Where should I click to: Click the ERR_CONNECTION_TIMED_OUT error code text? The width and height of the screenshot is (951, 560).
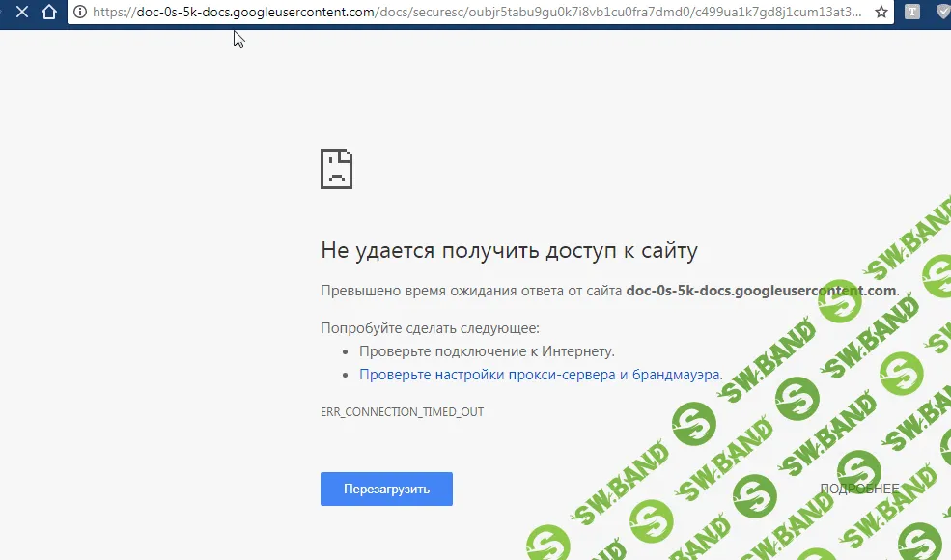point(403,411)
